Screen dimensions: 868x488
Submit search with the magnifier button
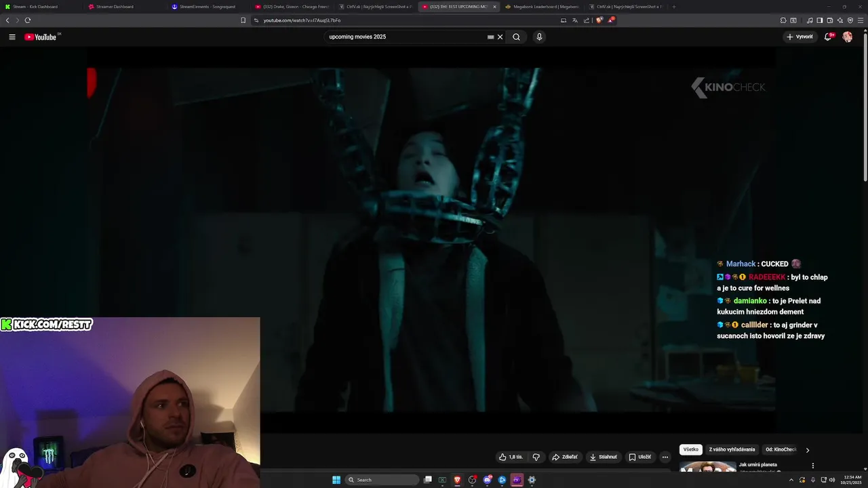[x=516, y=37]
